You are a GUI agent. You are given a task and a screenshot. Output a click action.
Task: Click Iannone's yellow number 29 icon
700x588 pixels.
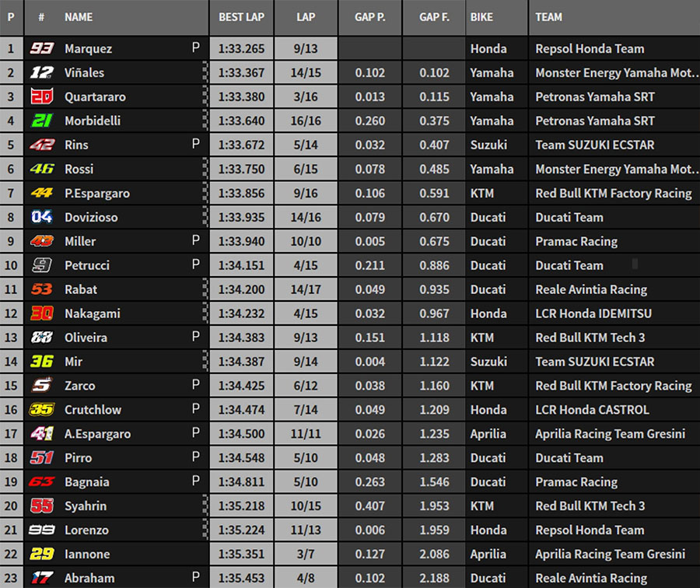[x=41, y=554]
